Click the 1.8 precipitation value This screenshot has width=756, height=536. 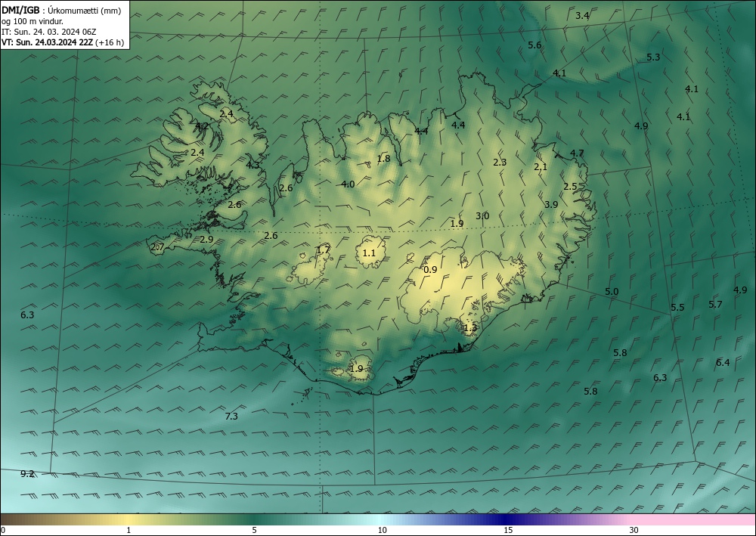coord(383,159)
